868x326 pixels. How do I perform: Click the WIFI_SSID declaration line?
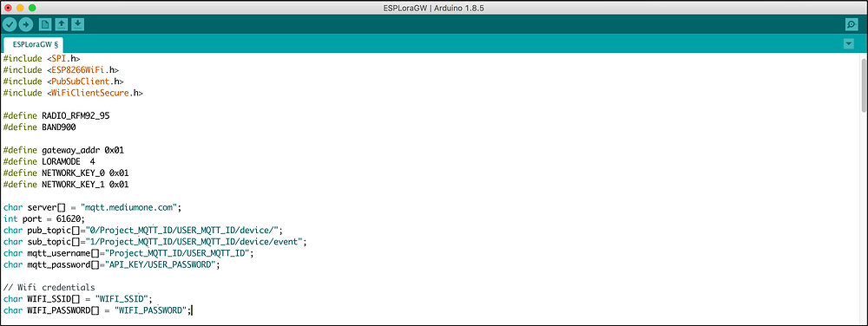coord(77,299)
